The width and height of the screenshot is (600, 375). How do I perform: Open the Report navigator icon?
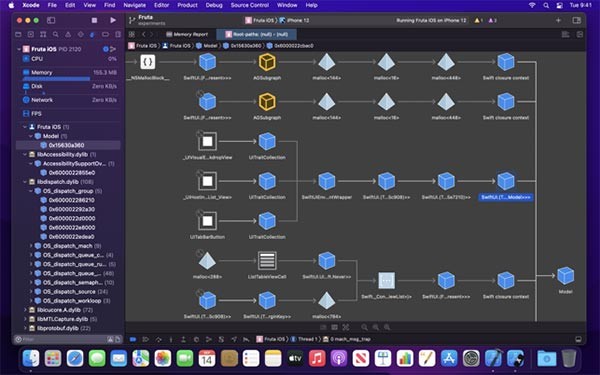[x=118, y=34]
